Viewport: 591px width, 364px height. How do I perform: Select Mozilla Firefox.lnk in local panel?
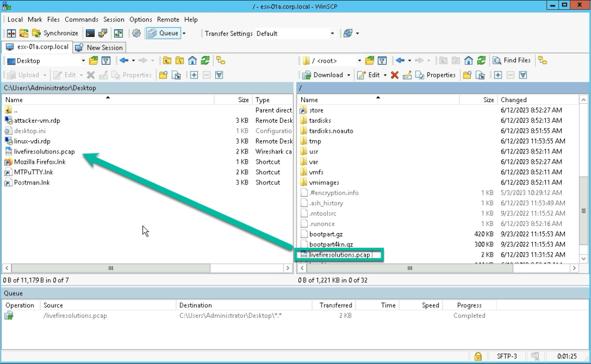40,162
